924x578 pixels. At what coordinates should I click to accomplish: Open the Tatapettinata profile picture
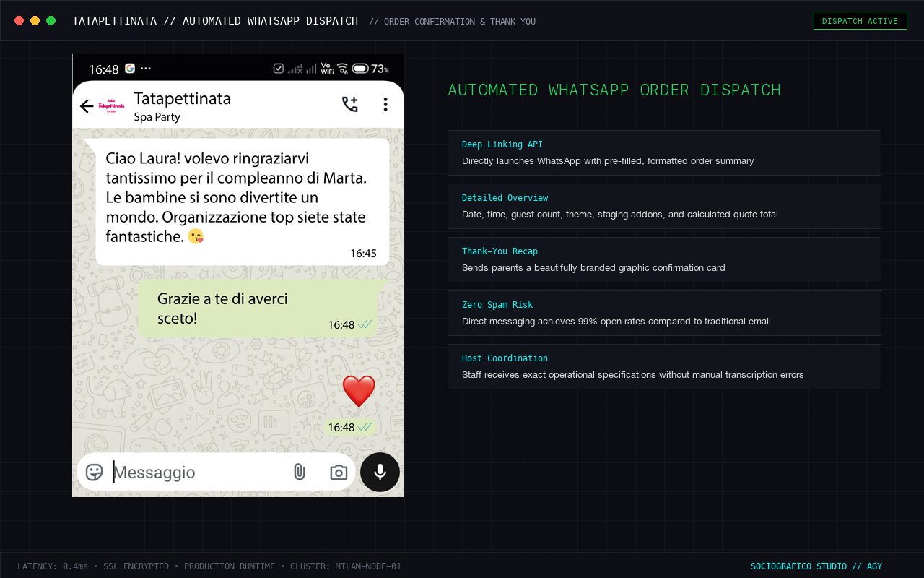111,105
